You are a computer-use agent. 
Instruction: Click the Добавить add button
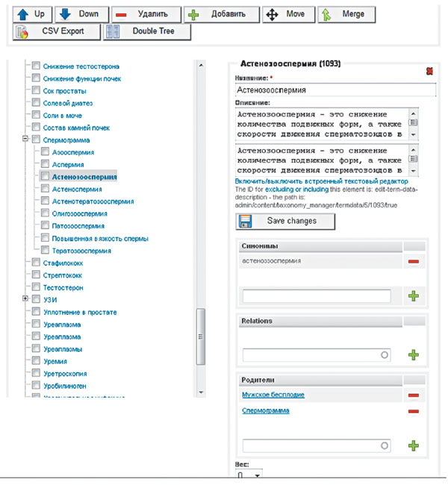222,14
